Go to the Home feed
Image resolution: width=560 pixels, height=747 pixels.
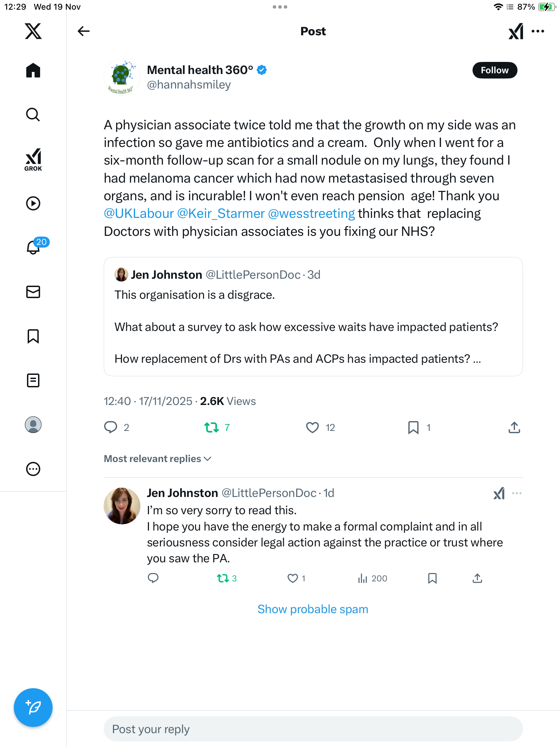point(33,71)
